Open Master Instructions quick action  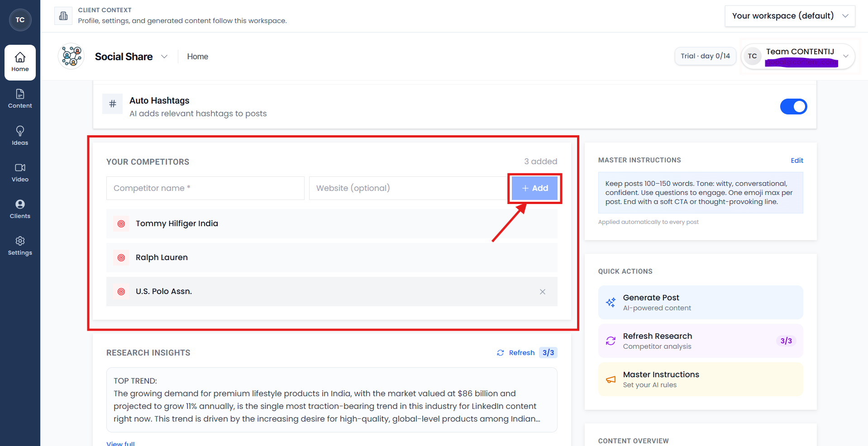click(701, 379)
